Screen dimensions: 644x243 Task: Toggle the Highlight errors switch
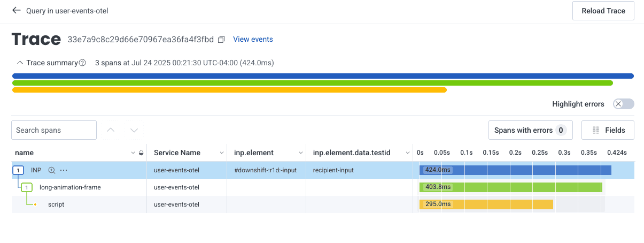click(x=623, y=104)
